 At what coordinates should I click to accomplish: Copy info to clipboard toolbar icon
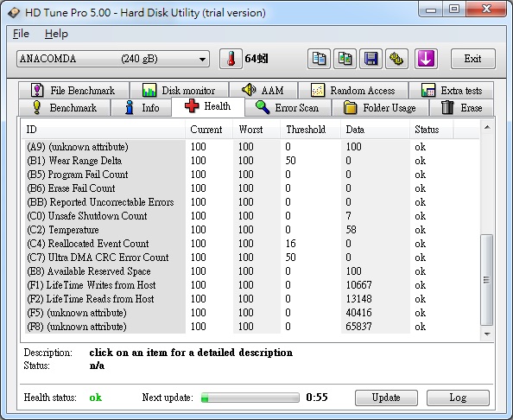pos(319,59)
